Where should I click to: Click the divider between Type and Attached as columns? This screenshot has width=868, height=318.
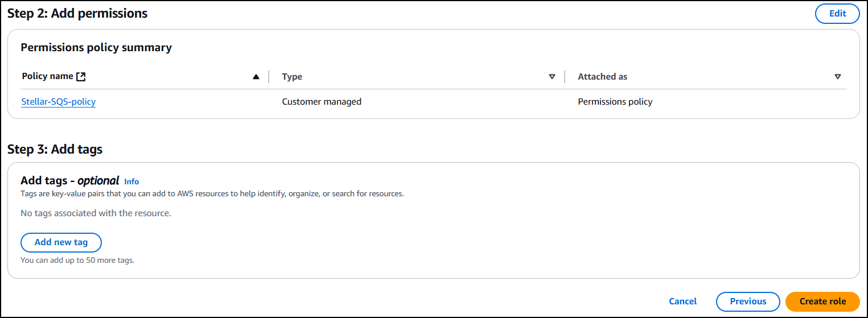565,77
